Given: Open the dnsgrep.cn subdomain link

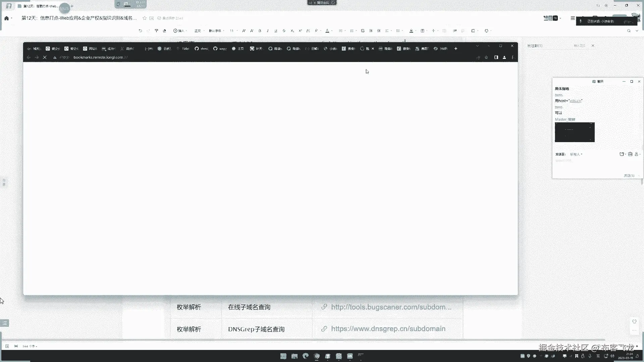Looking at the screenshot, I should [x=388, y=329].
